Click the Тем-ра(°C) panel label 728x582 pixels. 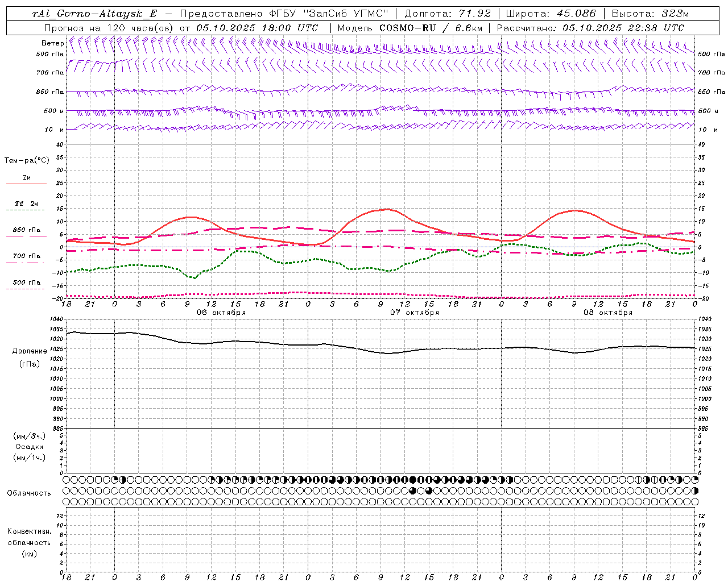pos(27,161)
